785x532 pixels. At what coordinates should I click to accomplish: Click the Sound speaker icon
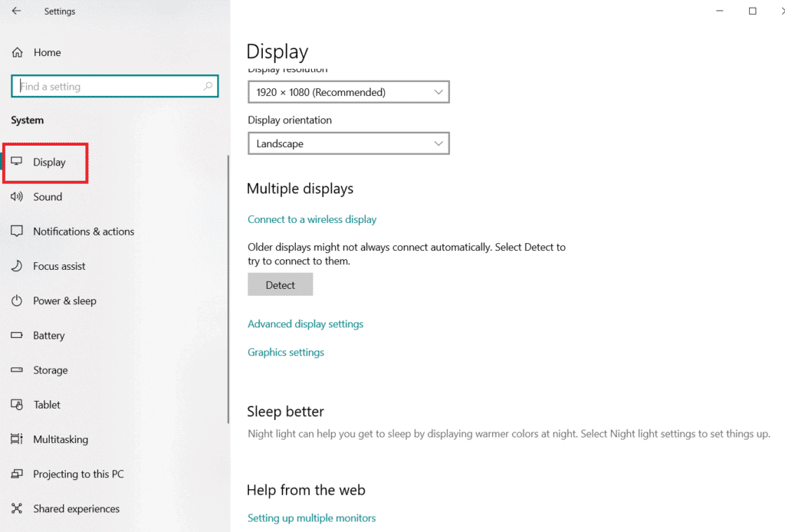click(x=17, y=197)
